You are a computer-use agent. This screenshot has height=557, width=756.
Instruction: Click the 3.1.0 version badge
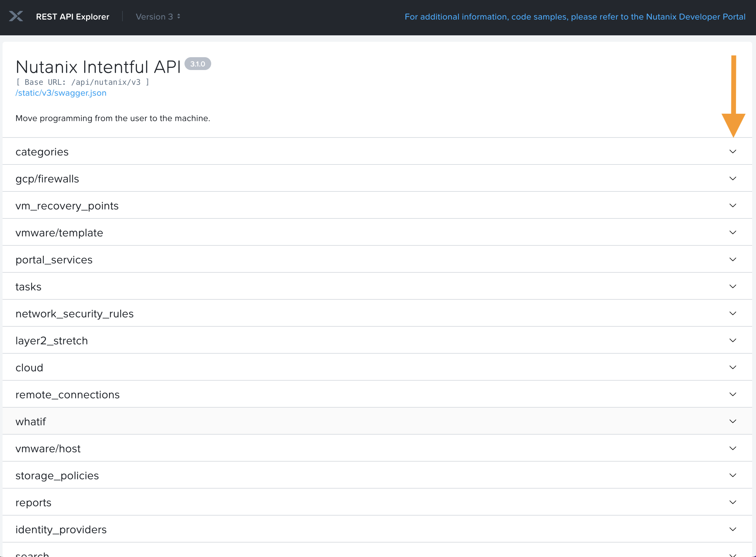[x=198, y=64]
